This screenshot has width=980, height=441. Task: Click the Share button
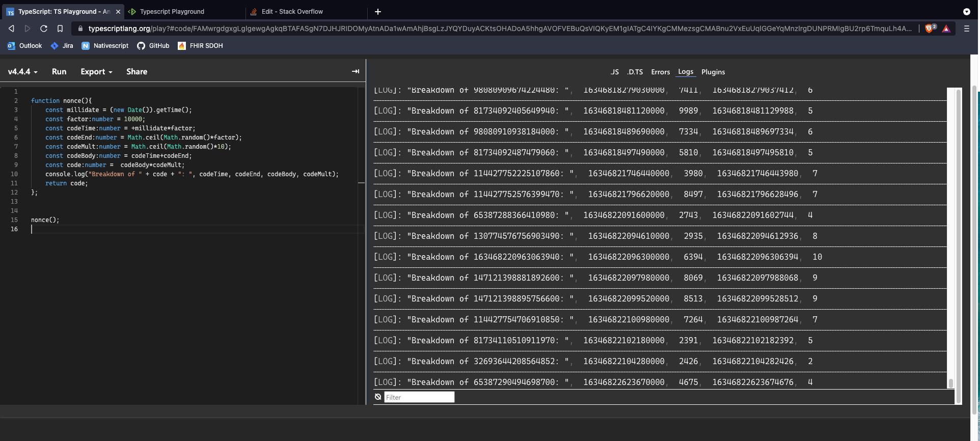point(137,72)
